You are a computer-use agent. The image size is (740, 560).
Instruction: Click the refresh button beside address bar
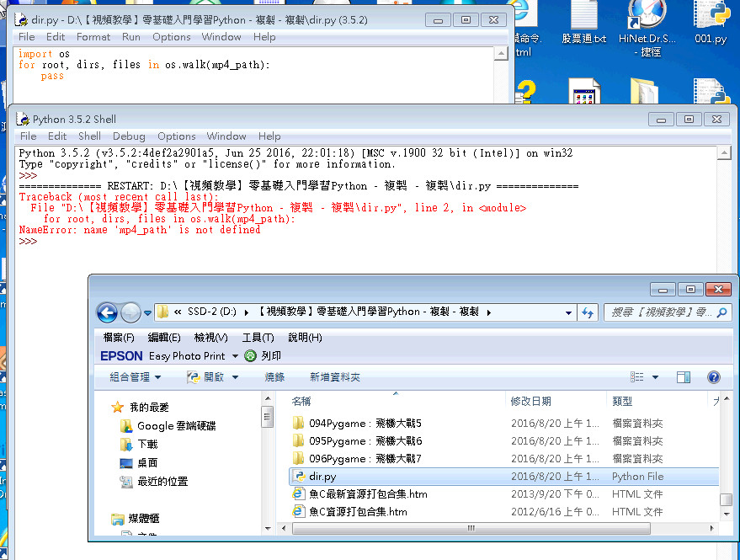pyautogui.click(x=588, y=312)
